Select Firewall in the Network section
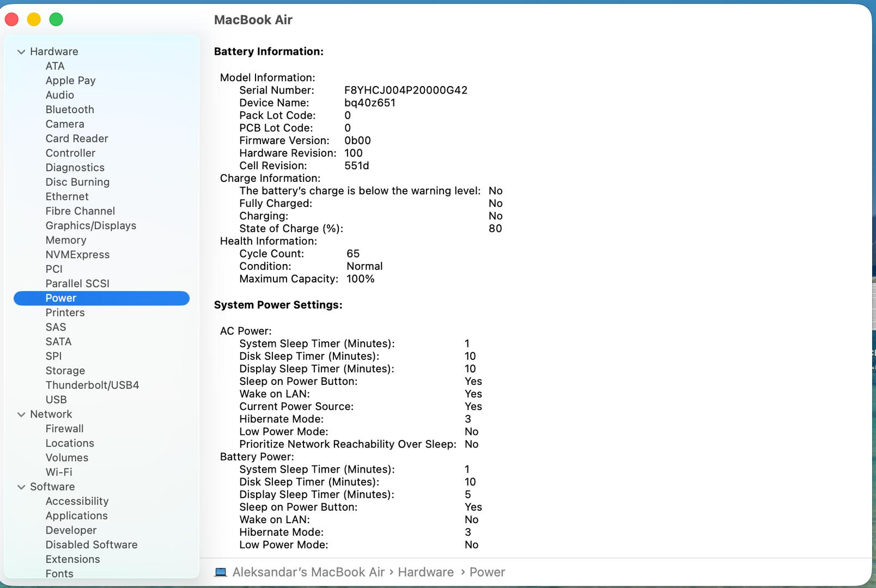 tap(64, 428)
